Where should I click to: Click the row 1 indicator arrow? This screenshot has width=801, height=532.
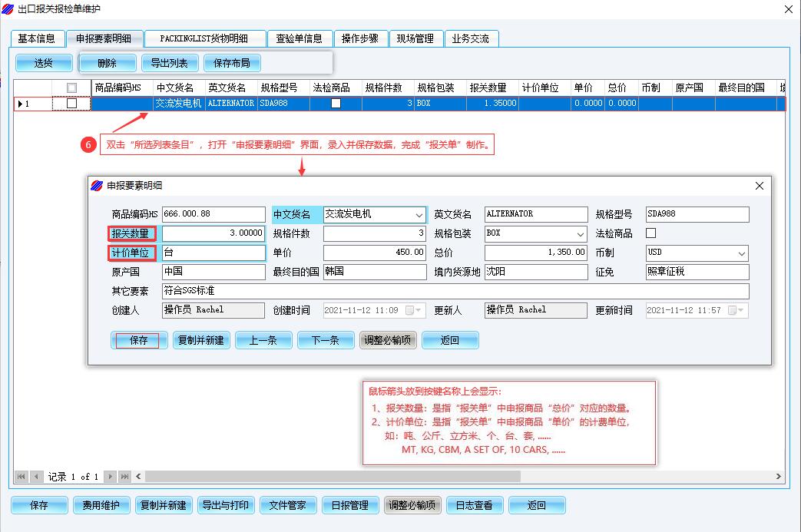click(x=21, y=104)
